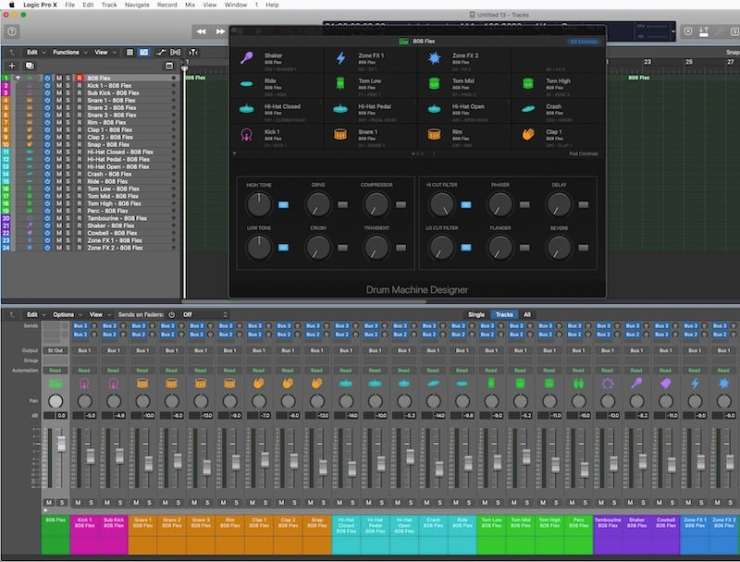Select the Hi-Hat Open pad icon
Viewport: 740px width, 562px height.
434,109
